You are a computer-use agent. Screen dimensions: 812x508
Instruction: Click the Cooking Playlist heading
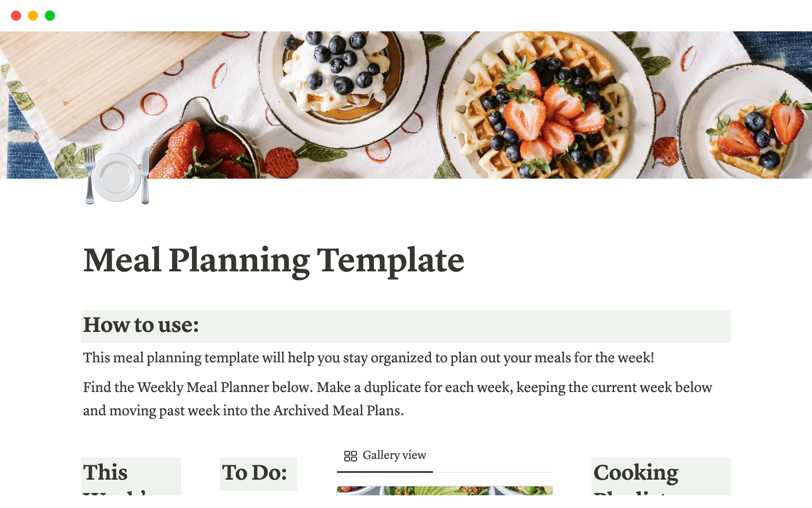coord(636,473)
